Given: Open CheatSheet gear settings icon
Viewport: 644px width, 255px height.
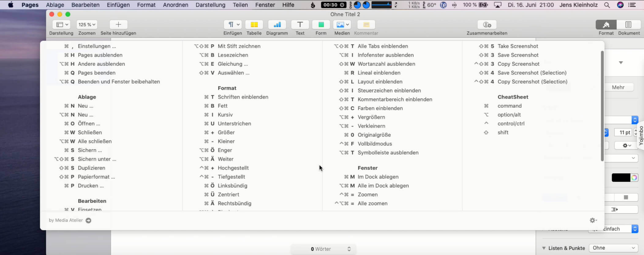Looking at the screenshot, I should tap(593, 220).
